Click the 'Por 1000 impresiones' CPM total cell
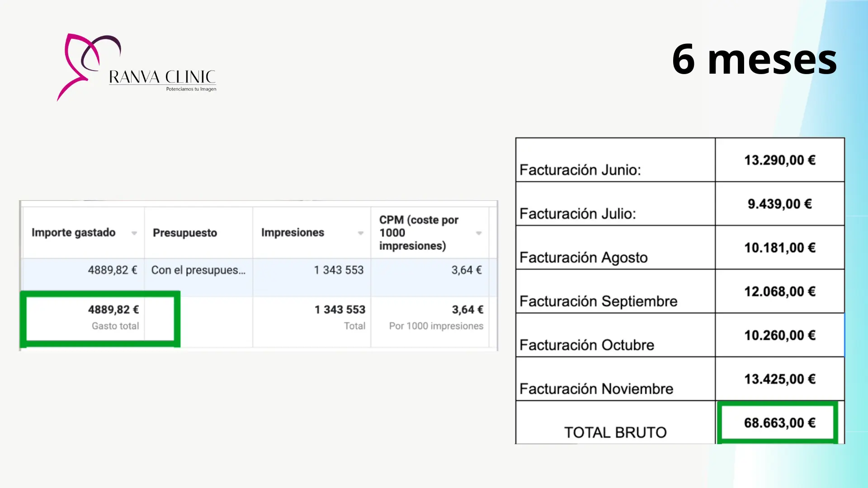This screenshot has width=868, height=488. click(436, 326)
